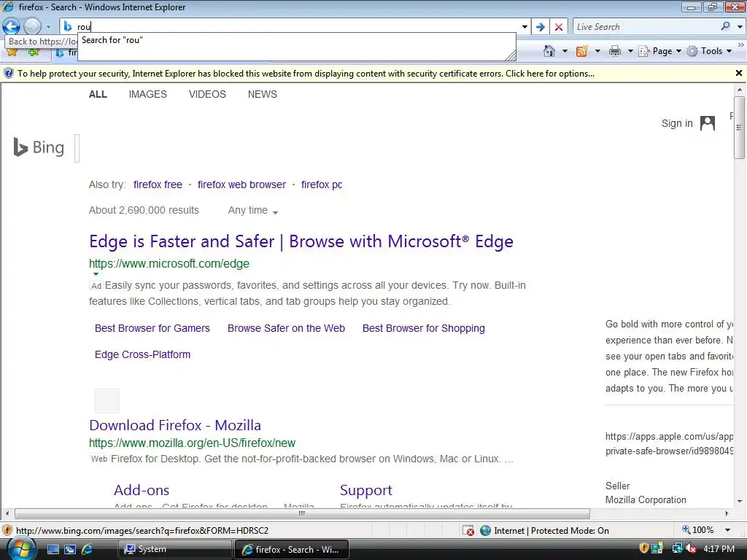Click the Favorites Center star icon
This screenshot has width=747, height=560.
12,52
